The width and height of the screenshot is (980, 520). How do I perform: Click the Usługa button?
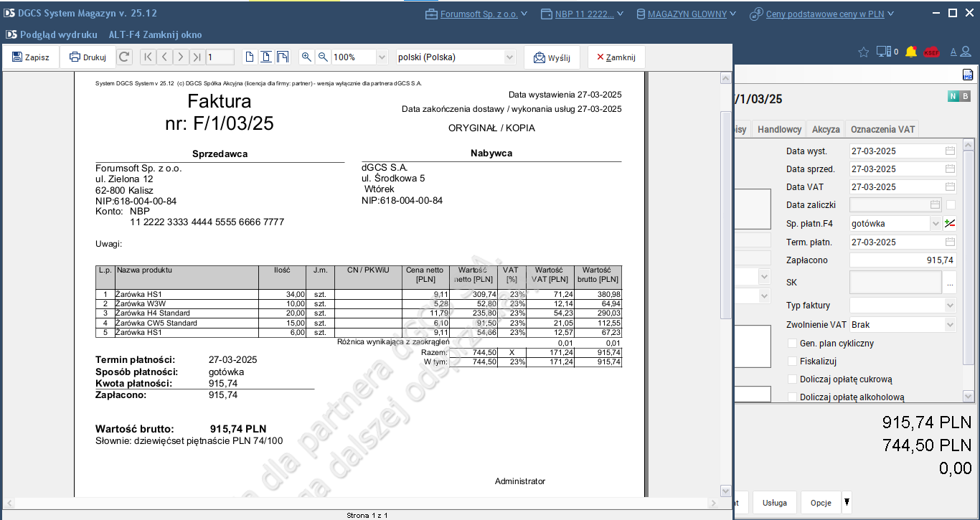click(x=775, y=503)
